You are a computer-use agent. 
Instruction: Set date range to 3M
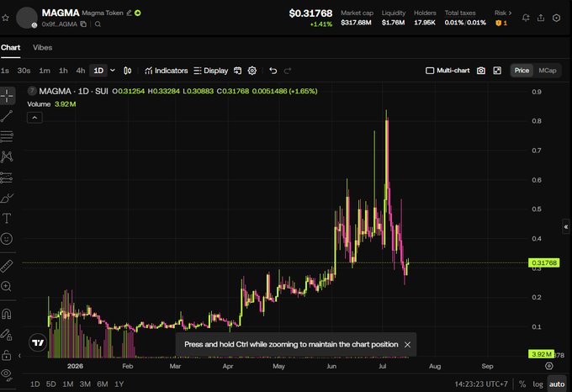pyautogui.click(x=85, y=384)
